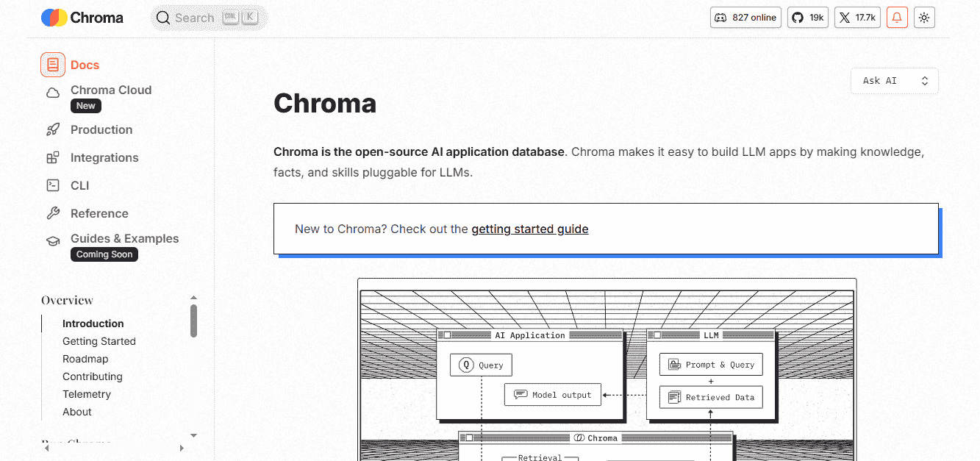Click the sidebar vertical scrollbar thumb
980x461 pixels.
[x=193, y=321]
